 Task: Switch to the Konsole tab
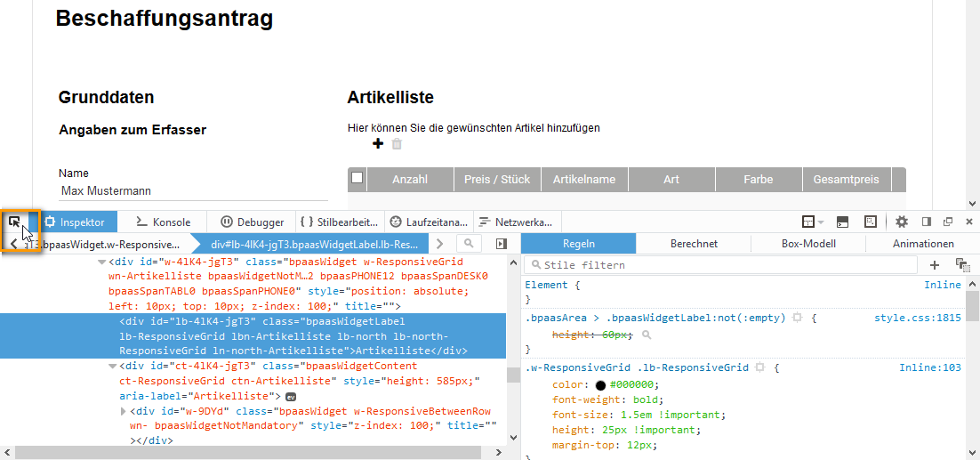click(x=163, y=222)
